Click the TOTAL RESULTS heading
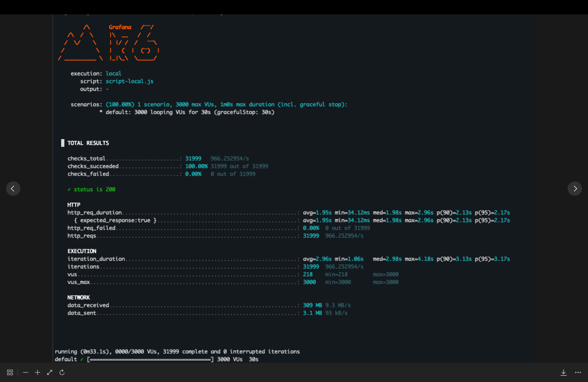588x382 pixels. coord(88,143)
